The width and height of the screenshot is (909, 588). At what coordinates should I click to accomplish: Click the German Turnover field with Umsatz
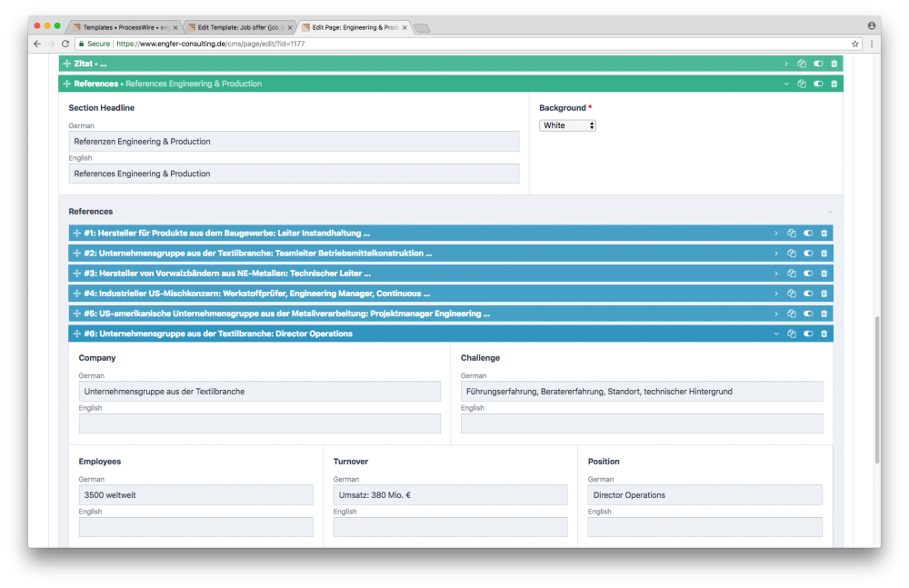(x=450, y=495)
